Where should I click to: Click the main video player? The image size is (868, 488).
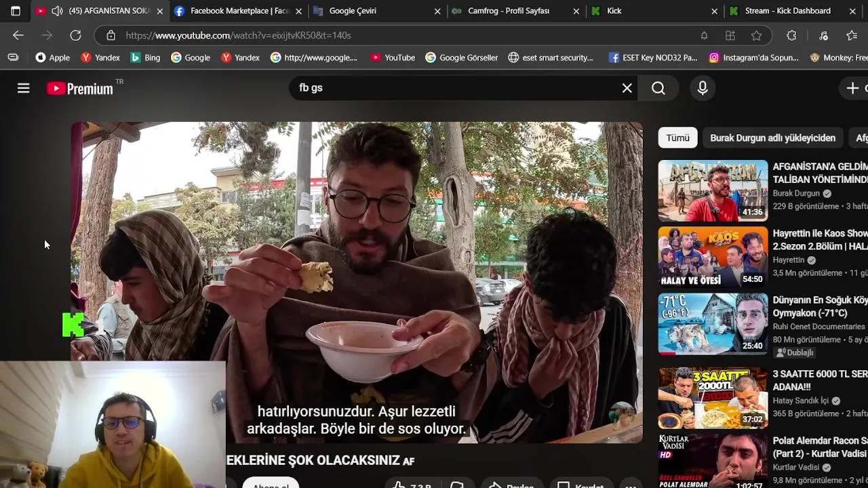click(x=357, y=283)
